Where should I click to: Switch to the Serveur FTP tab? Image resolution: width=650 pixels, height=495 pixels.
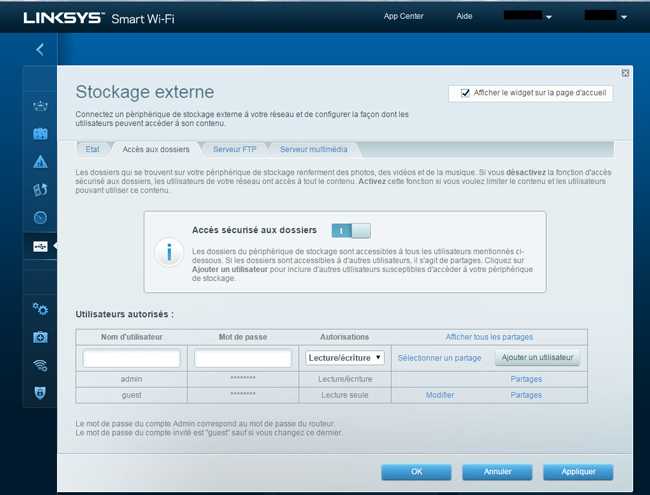point(235,149)
